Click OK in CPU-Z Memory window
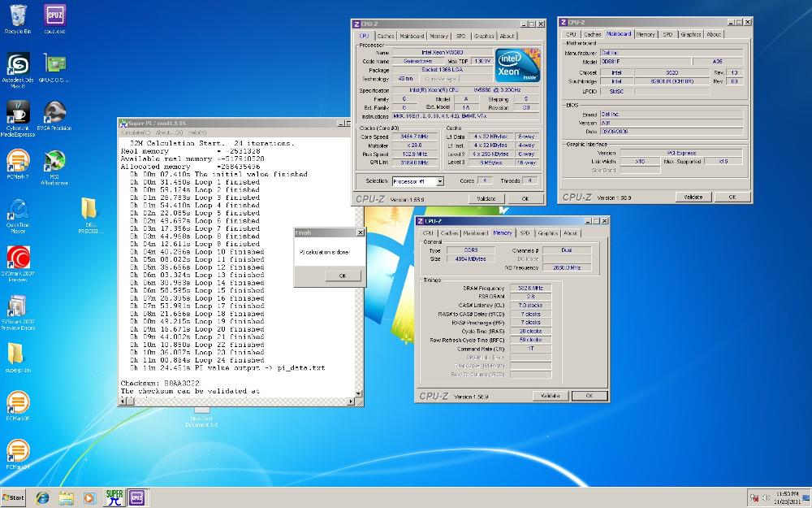The image size is (812, 508). (x=590, y=396)
